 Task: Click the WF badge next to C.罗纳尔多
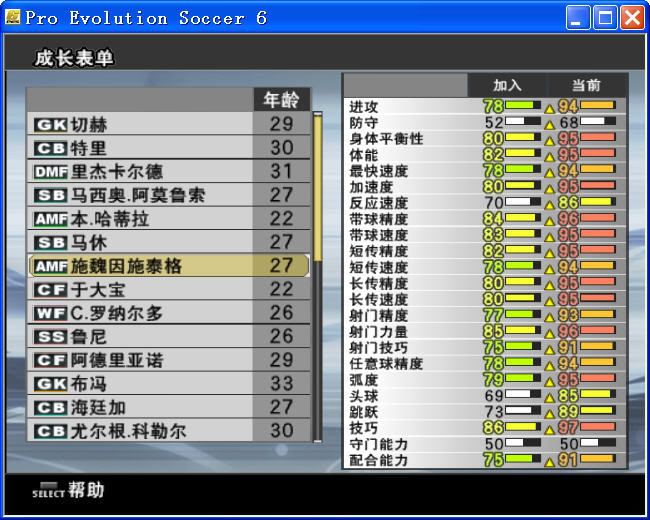pyautogui.click(x=50, y=313)
